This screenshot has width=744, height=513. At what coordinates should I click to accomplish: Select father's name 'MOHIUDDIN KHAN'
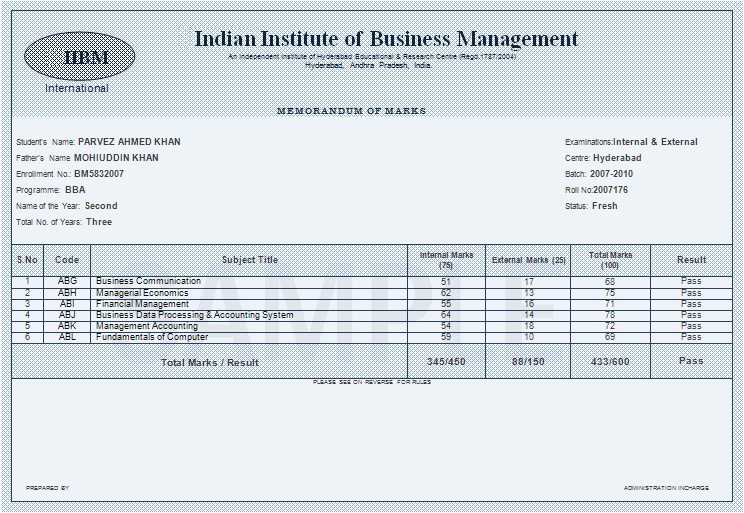[116, 158]
